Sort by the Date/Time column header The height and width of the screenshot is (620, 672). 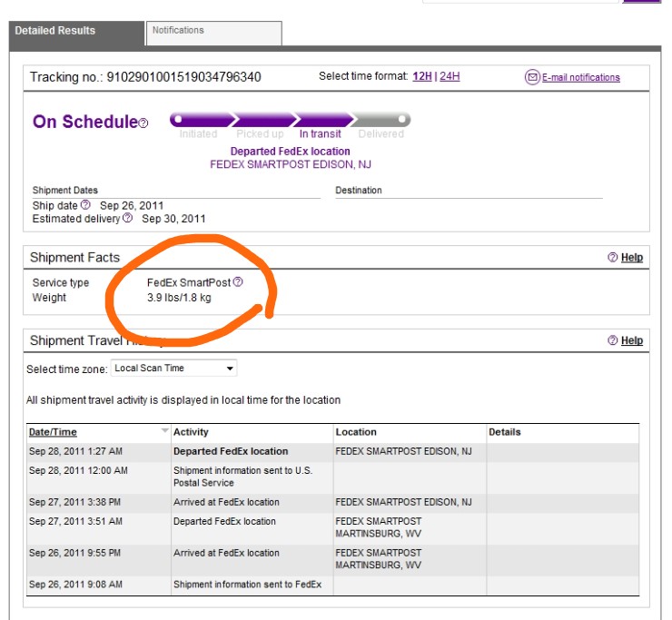[x=53, y=432]
